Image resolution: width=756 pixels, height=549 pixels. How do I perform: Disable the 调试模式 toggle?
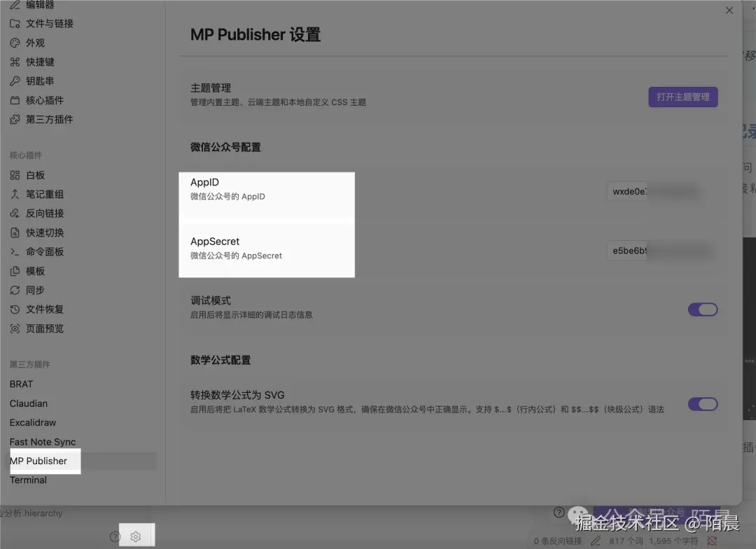coord(703,309)
